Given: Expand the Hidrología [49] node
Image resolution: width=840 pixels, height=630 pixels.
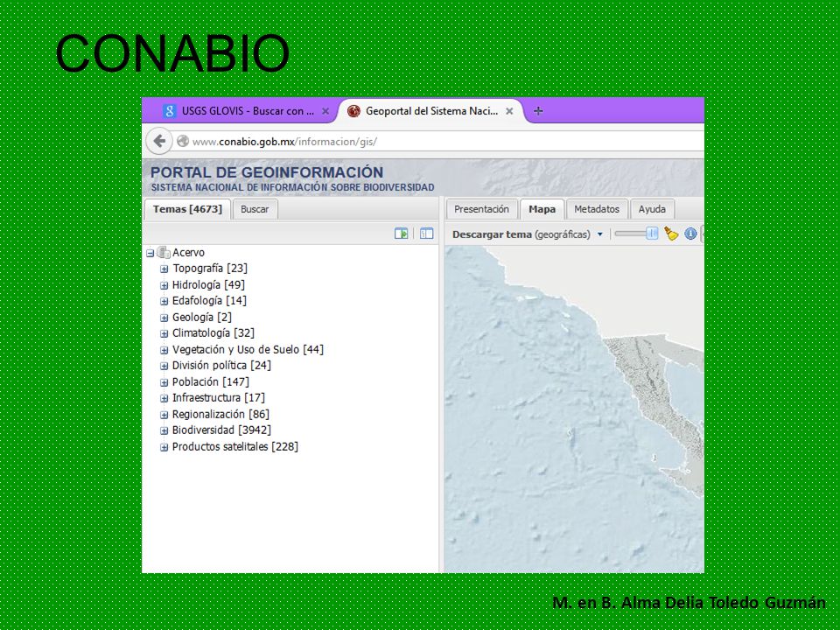Looking at the screenshot, I should coord(164,285).
